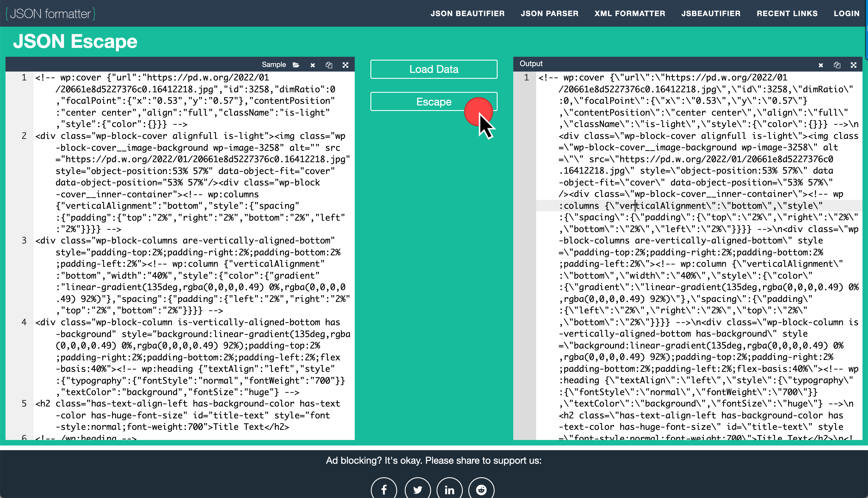
Task: Clear the Output panel with X icon
Action: pyautogui.click(x=820, y=65)
